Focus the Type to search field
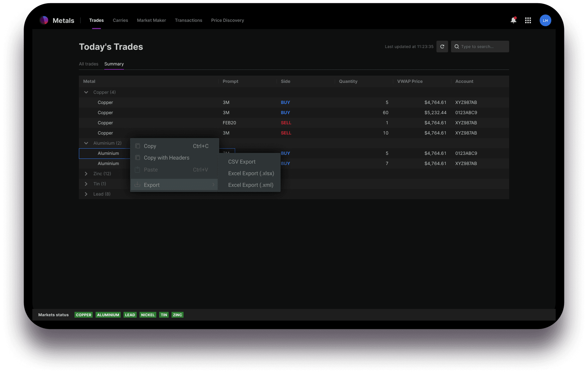The height and width of the screenshot is (374, 588). point(480,47)
